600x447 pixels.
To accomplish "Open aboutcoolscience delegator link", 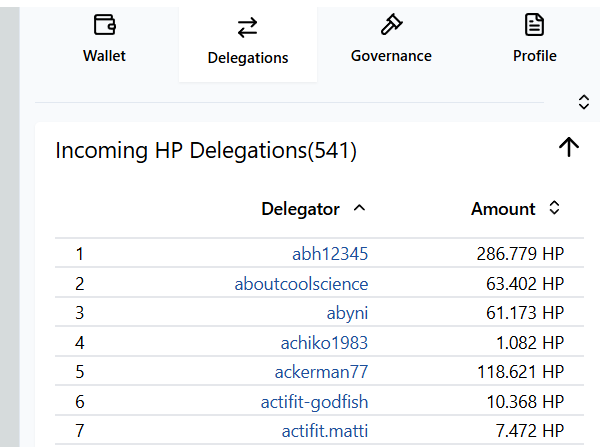I will coord(301,284).
